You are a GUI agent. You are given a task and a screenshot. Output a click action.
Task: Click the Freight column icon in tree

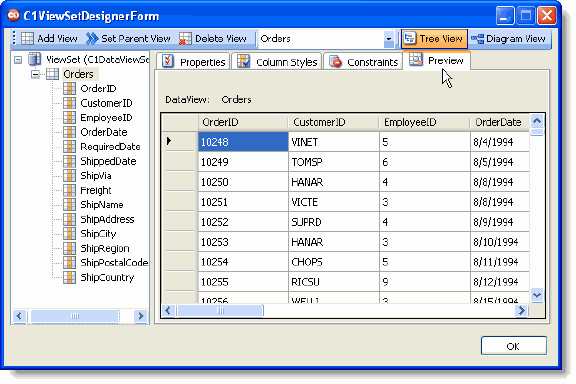click(69, 190)
